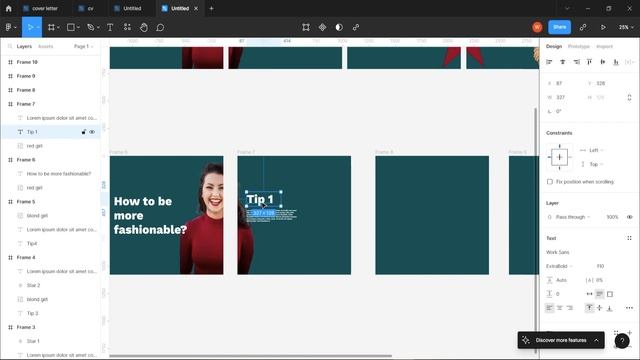Image resolution: width=640 pixels, height=360 pixels.
Task: Open the help question mark button
Action: 622,341
